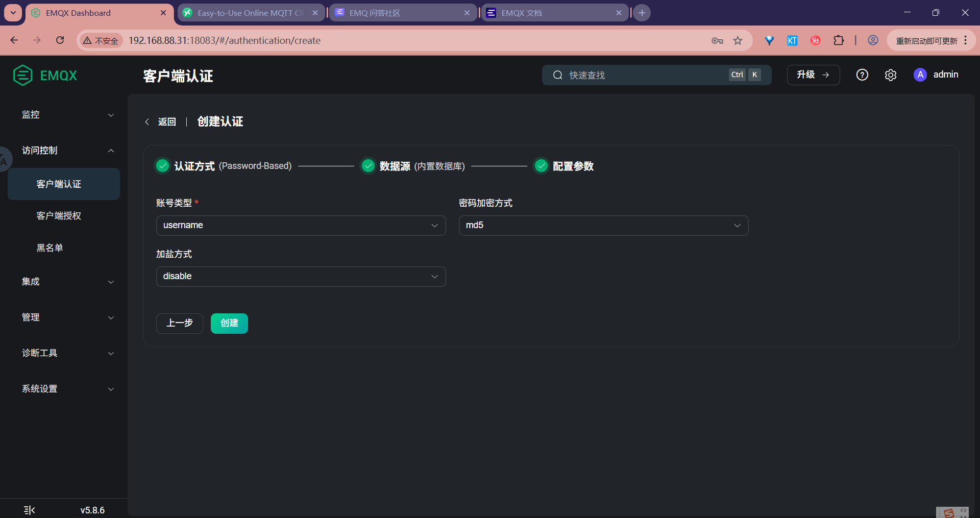Image resolution: width=980 pixels, height=518 pixels.
Task: Click the browser address bar URL
Action: coord(225,40)
